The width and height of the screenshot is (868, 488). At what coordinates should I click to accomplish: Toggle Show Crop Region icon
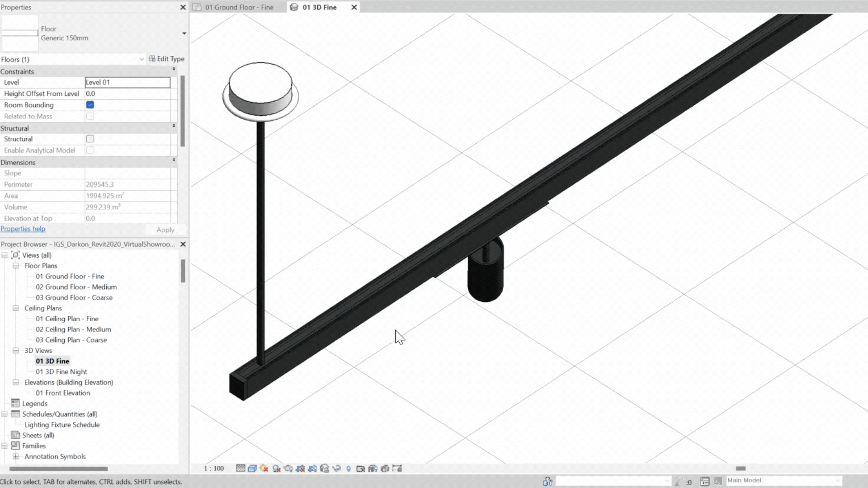tap(312, 469)
